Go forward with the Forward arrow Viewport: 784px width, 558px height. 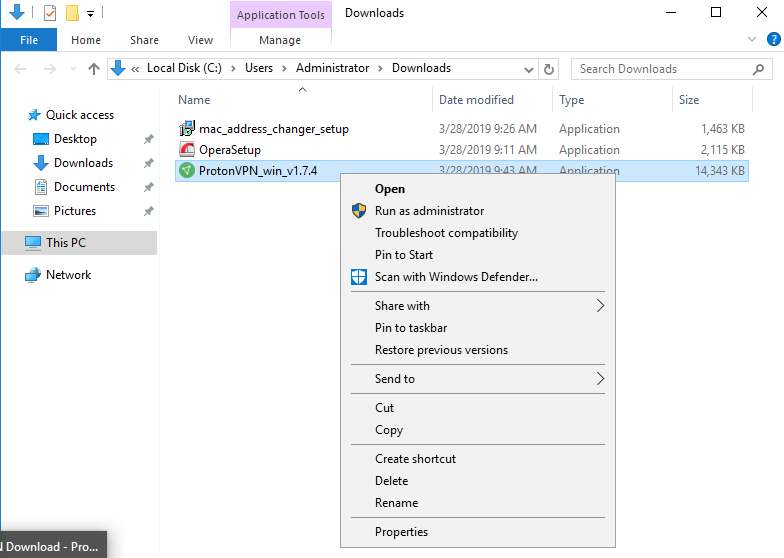pos(49,69)
